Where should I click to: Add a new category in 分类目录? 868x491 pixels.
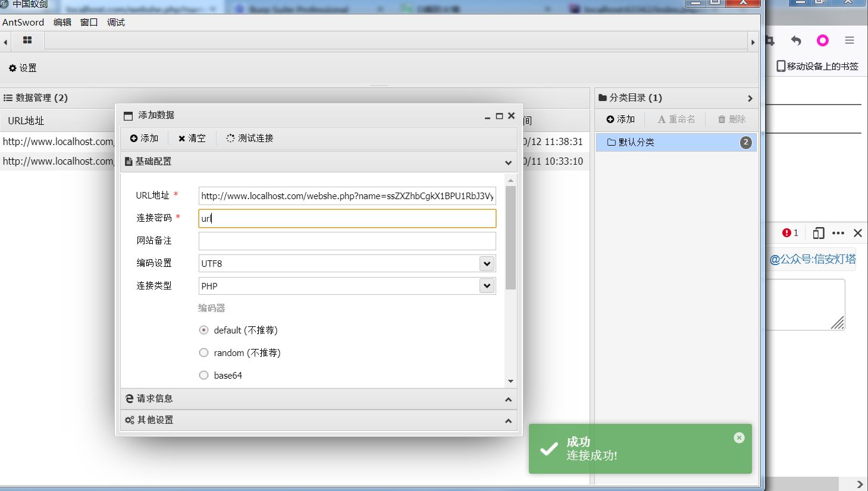621,119
